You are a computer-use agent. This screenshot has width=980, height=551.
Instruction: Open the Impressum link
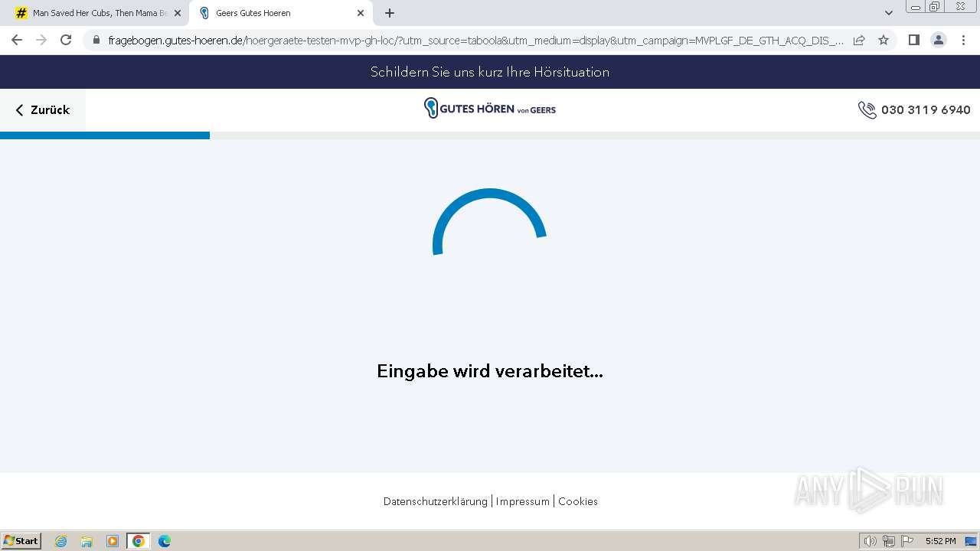[522, 501]
